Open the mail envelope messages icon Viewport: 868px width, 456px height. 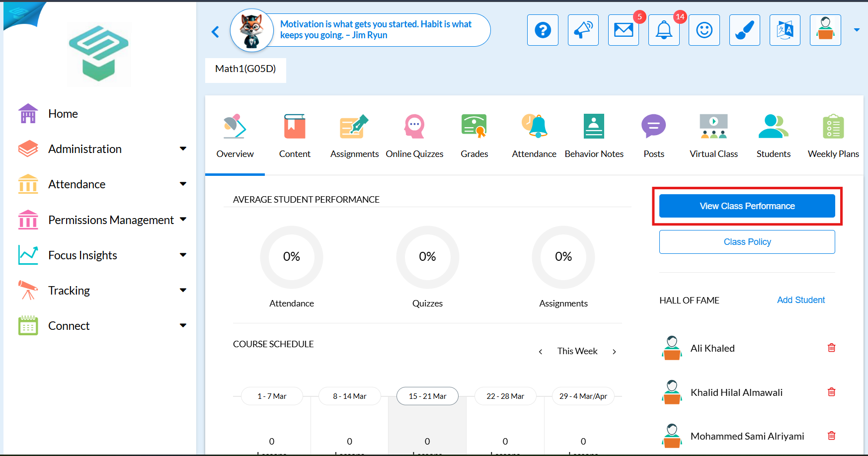pos(624,30)
